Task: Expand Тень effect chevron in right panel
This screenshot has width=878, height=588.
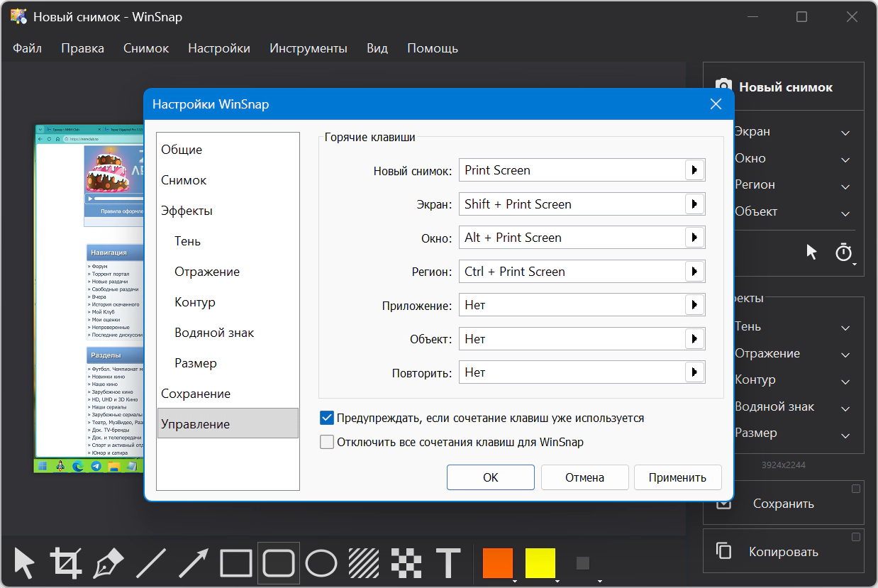Action: pos(845,328)
